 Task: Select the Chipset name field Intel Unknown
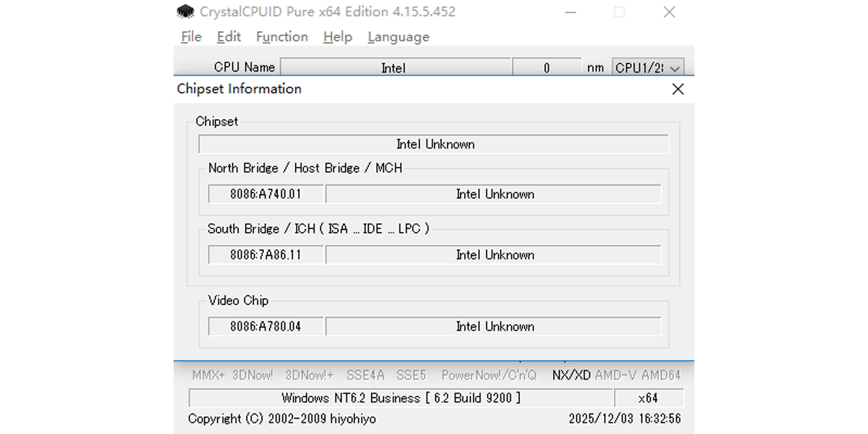434,144
